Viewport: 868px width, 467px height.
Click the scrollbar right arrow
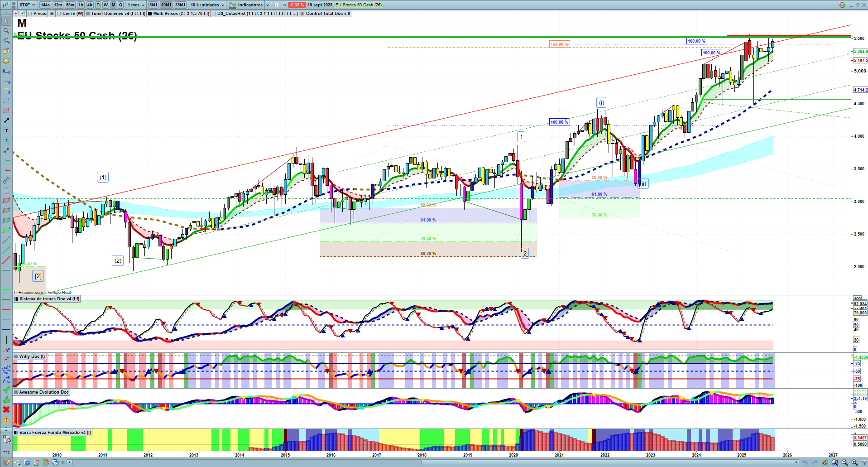coord(796,462)
